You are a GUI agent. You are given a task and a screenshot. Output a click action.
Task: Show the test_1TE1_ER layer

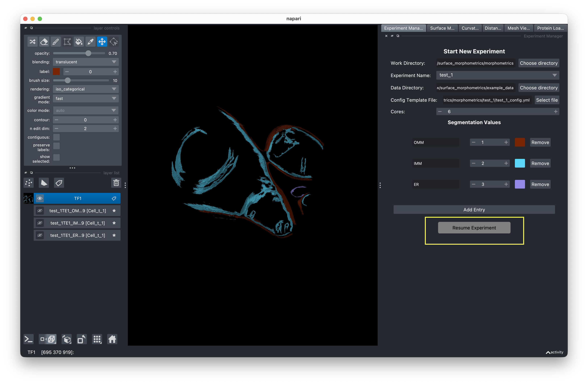[40, 236]
